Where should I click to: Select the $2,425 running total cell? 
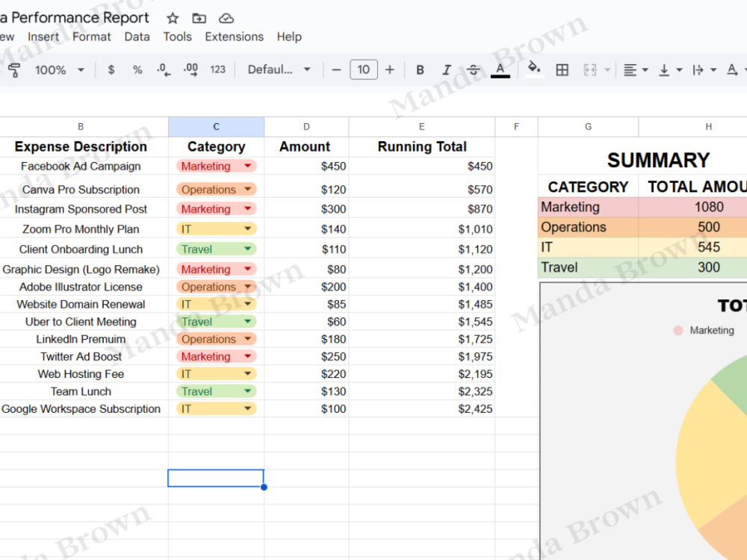pos(421,408)
